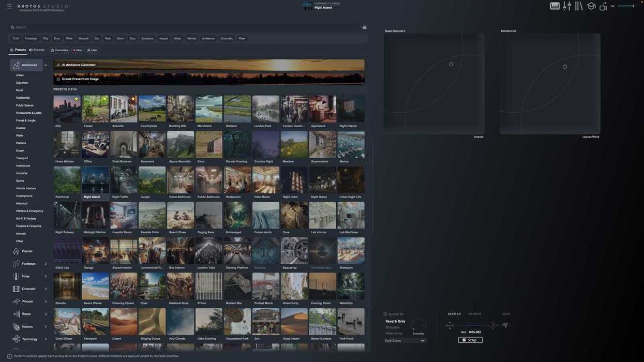Click the Whoosh category icon
The height and width of the screenshot is (362, 644).
click(x=16, y=301)
